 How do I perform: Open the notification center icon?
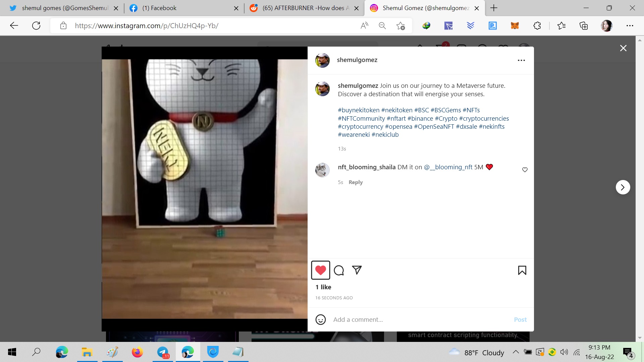click(x=628, y=353)
